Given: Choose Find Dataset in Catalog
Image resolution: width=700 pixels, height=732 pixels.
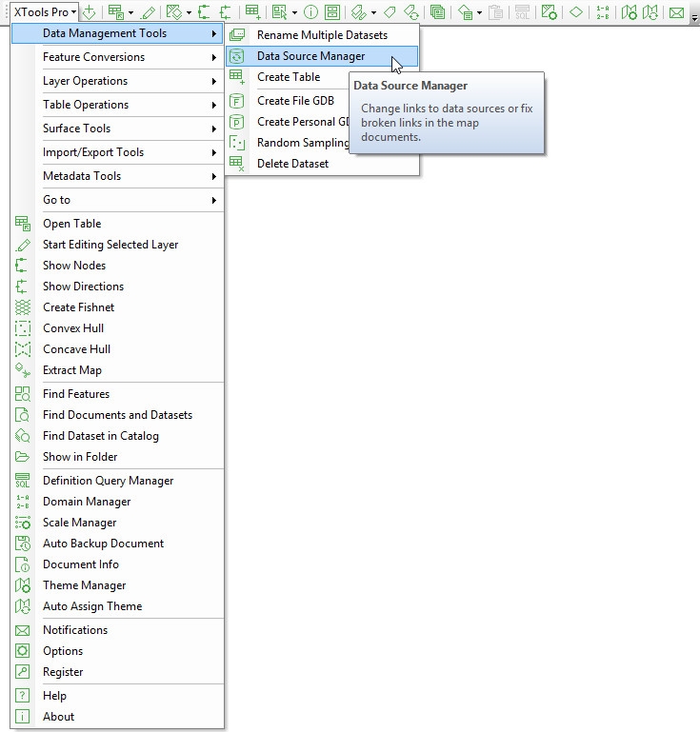Looking at the screenshot, I should point(118,436).
